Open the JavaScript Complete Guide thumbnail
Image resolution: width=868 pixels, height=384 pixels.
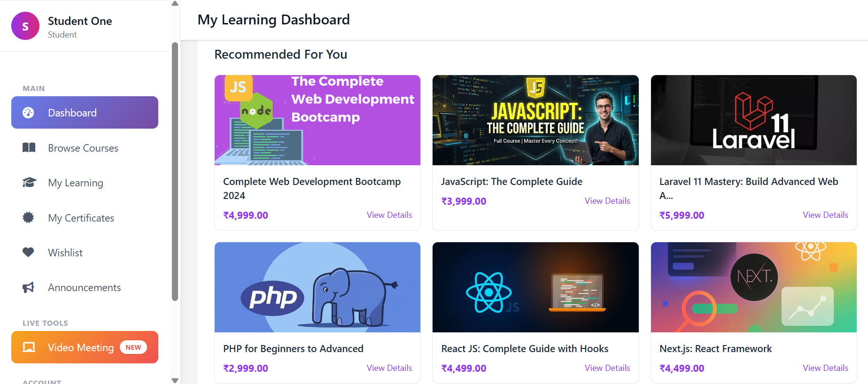click(535, 120)
